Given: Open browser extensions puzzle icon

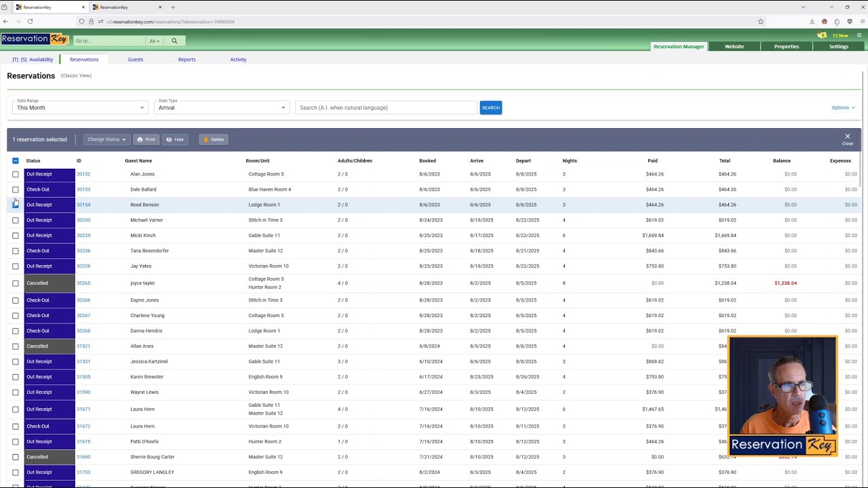Looking at the screenshot, I should 837,22.
